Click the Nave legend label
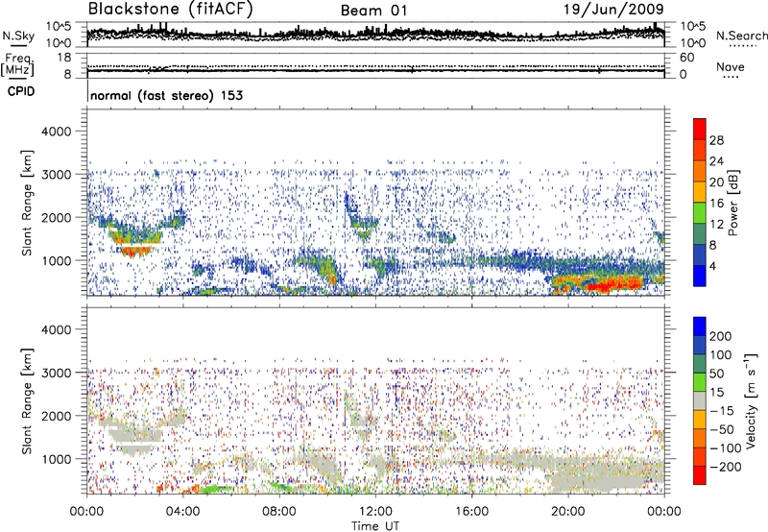768x532 pixels. point(731,67)
